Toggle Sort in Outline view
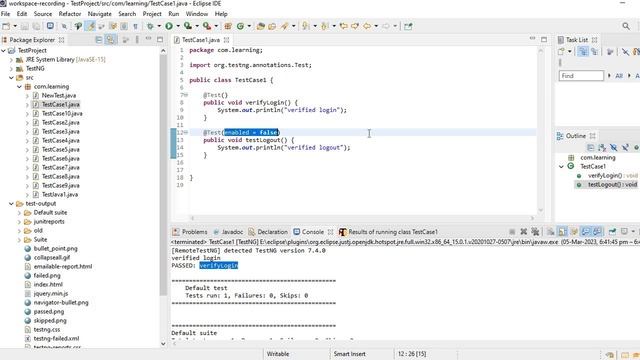640x360 pixels. (x=602, y=147)
